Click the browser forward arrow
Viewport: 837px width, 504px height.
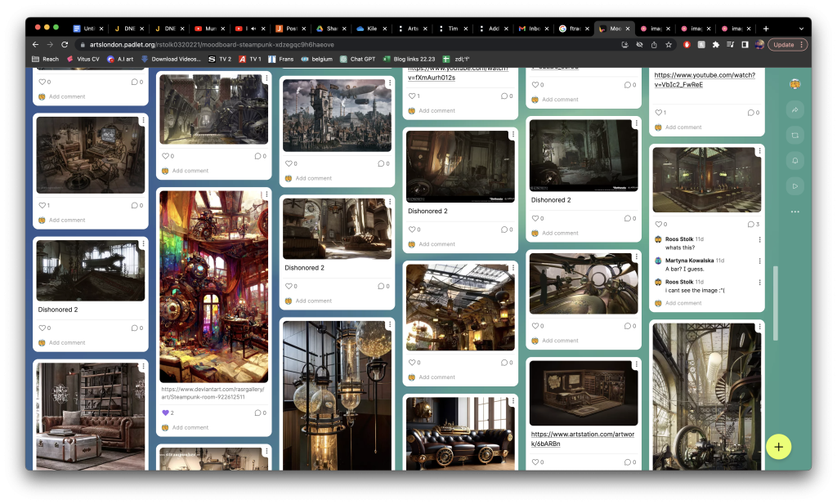click(x=50, y=45)
